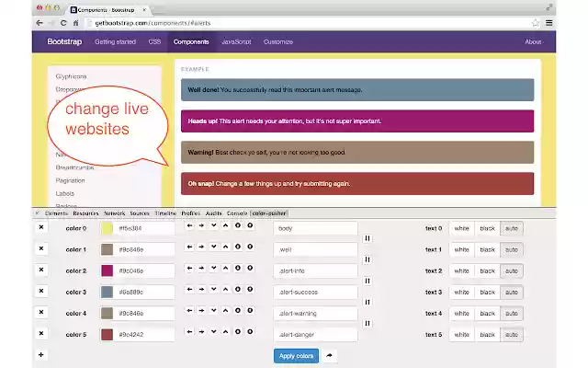The image size is (588, 368).
Task: Click the left arrow in color 5 row
Action: 190,331
